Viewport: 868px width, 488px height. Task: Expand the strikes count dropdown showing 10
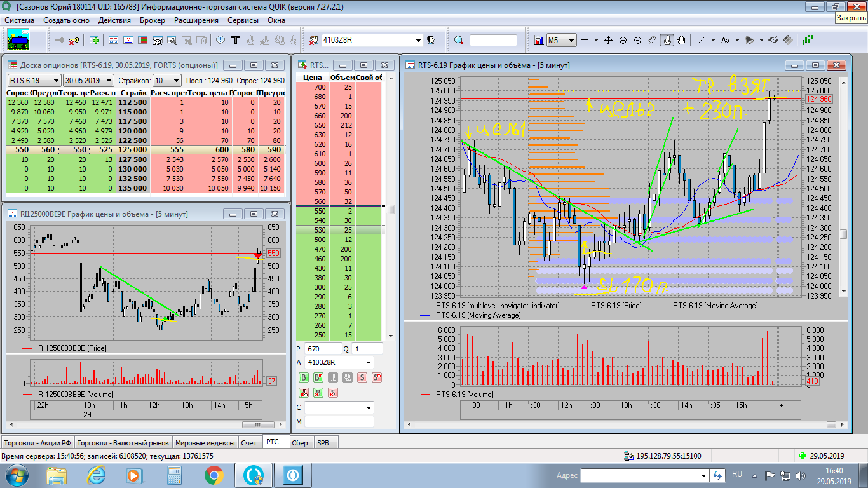176,81
